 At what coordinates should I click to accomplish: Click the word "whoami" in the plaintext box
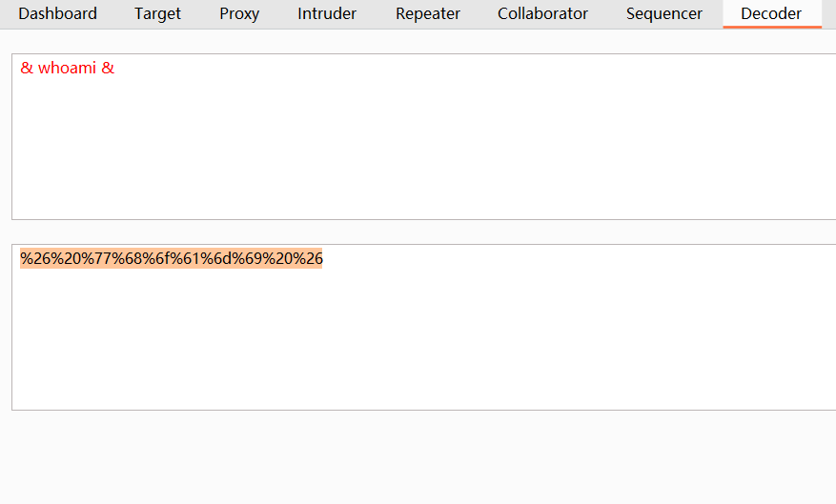pyautogui.click(x=67, y=69)
